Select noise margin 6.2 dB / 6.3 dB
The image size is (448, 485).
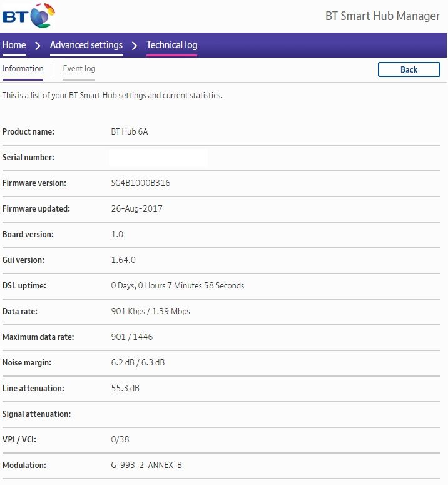coord(138,362)
